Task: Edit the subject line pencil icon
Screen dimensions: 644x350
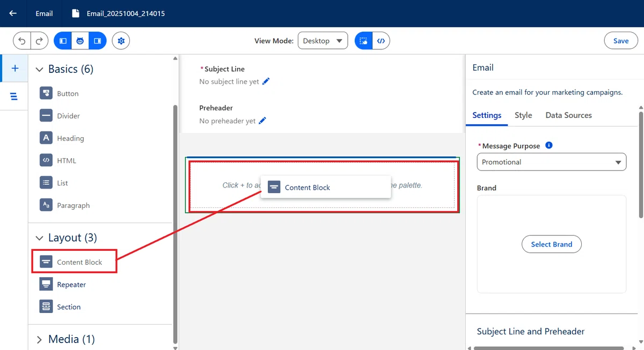Action: 266,81
